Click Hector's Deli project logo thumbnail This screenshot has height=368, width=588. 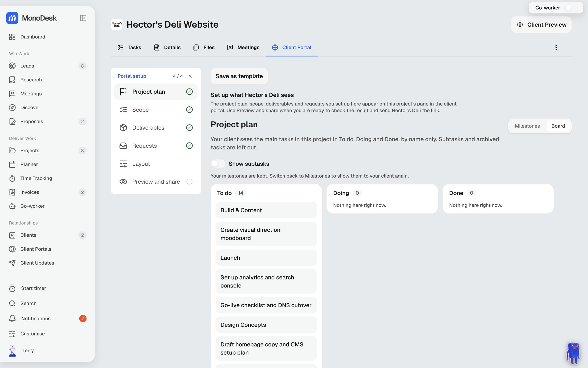tap(117, 25)
